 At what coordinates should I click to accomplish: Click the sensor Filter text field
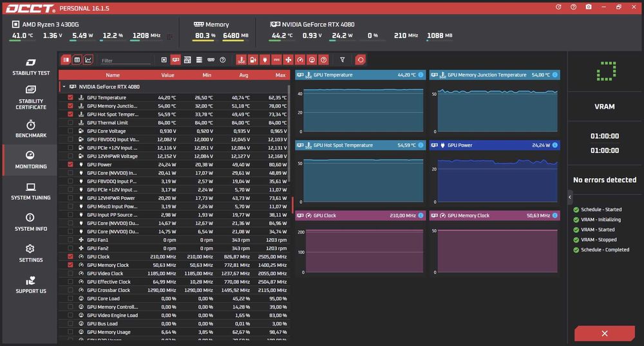click(x=126, y=60)
